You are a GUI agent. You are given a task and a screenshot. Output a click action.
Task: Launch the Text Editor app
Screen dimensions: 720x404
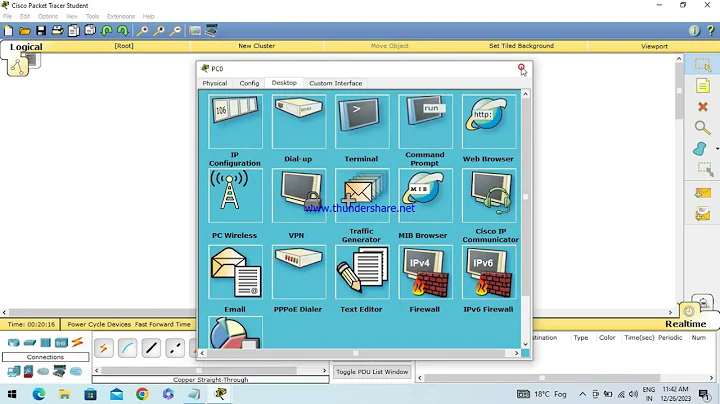[x=362, y=272]
